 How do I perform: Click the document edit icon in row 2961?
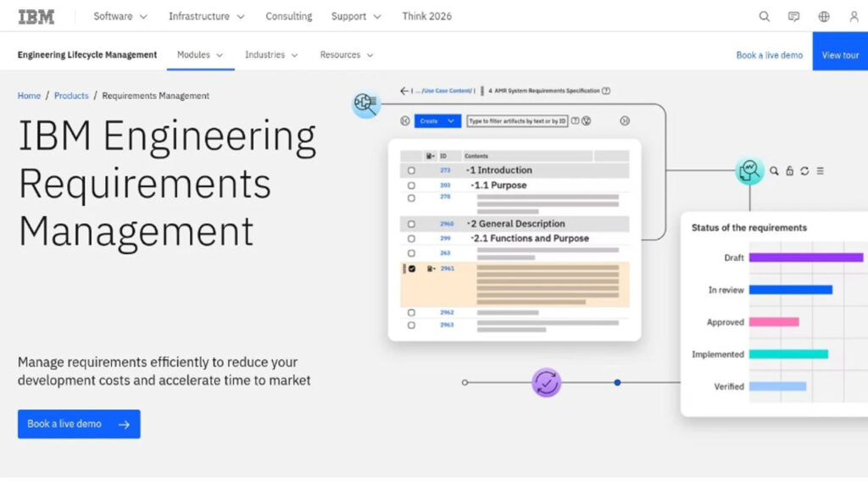pos(430,269)
